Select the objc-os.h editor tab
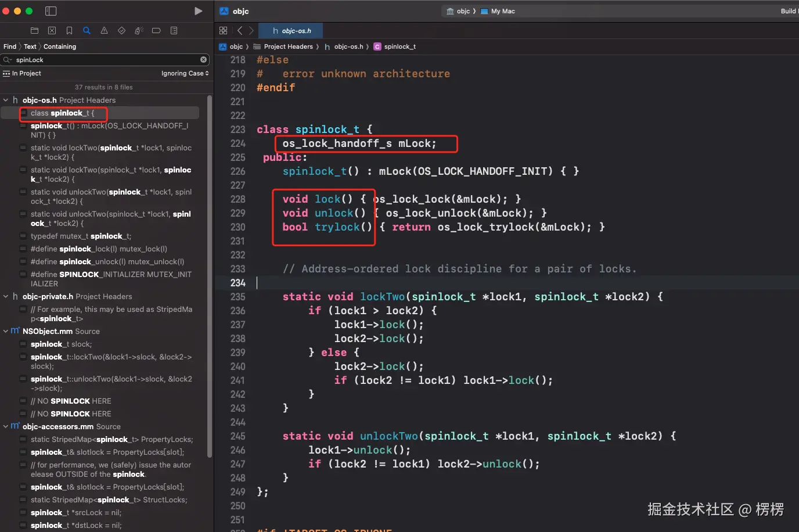799x532 pixels. tap(290, 31)
